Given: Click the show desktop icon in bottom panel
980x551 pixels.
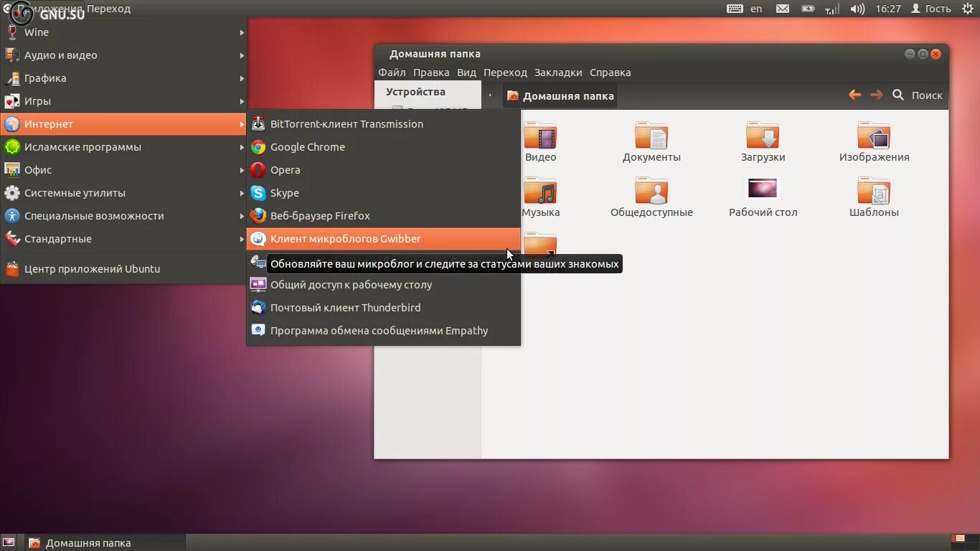Looking at the screenshot, I should point(9,542).
